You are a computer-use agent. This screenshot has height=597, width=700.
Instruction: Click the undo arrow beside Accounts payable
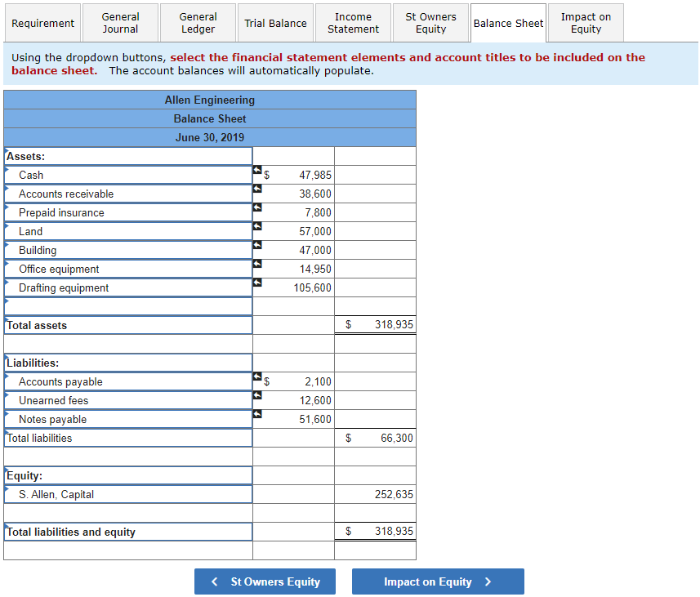(256, 378)
